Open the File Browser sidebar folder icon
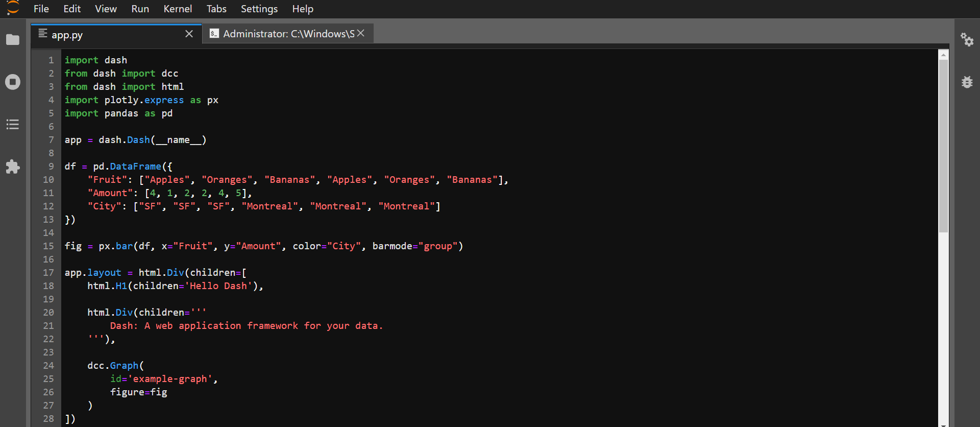 (x=13, y=40)
